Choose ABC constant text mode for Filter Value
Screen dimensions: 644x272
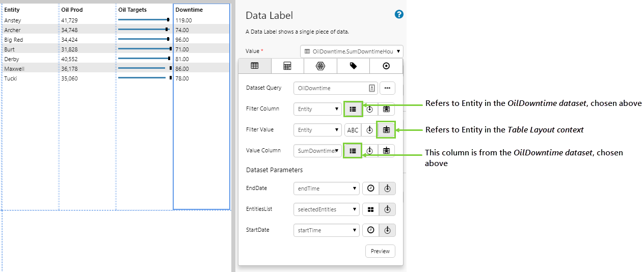(x=353, y=130)
